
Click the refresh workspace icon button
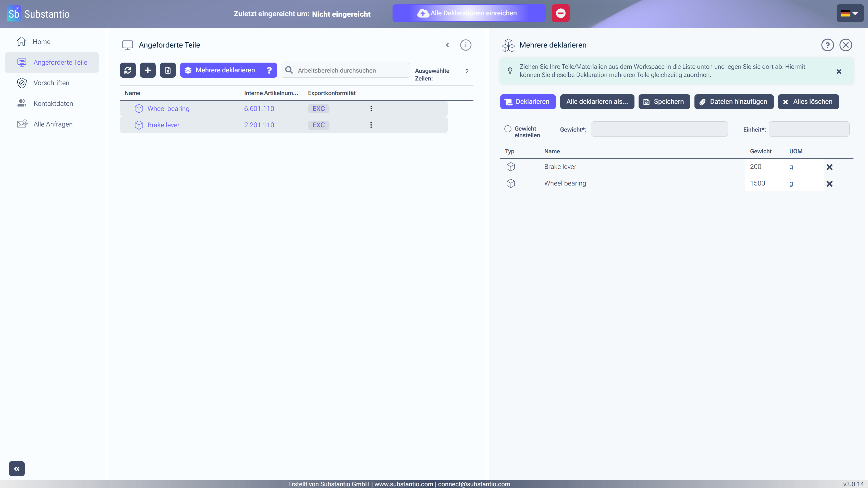[x=128, y=70]
